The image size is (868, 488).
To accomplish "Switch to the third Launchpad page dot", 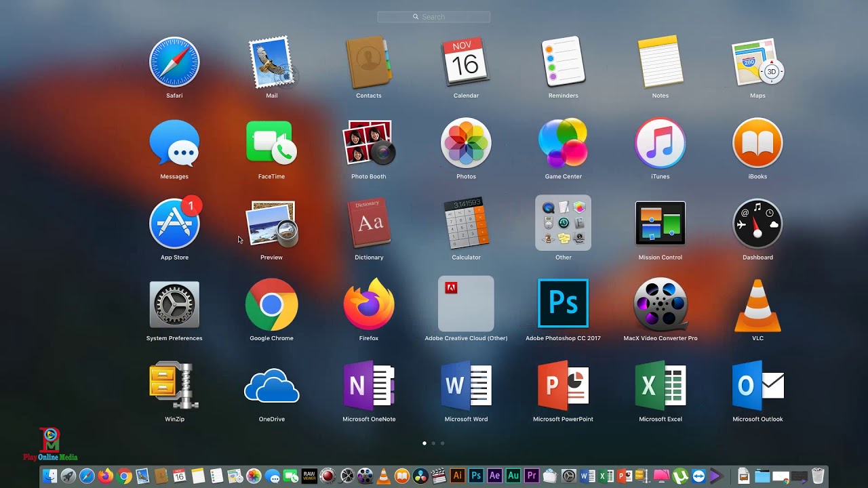I will click(442, 443).
